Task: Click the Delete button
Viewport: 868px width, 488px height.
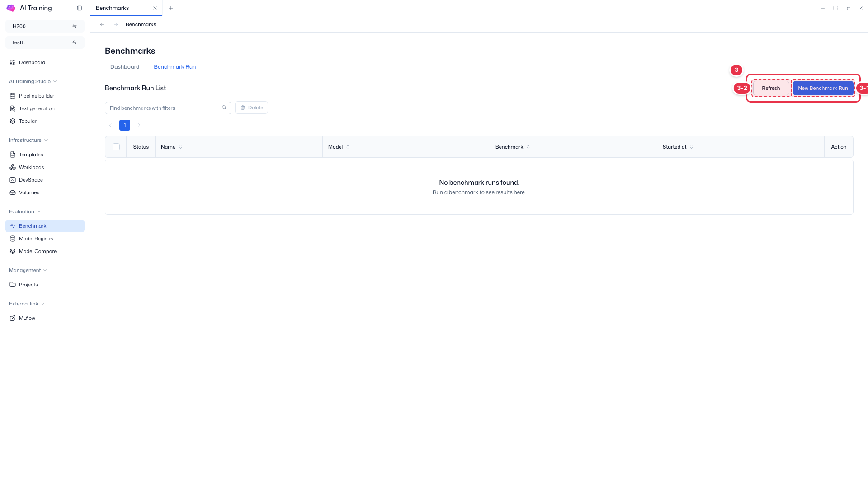Action: (x=251, y=108)
